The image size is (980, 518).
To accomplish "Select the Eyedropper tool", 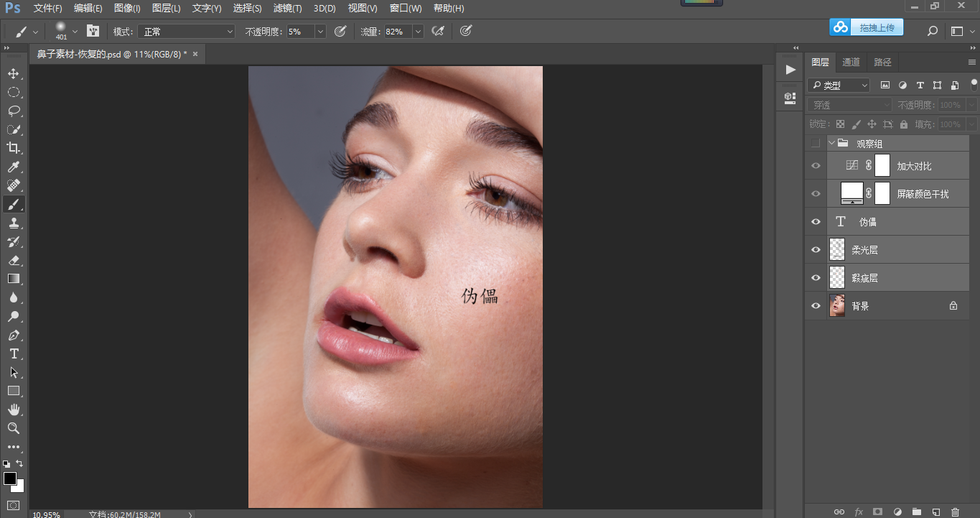I will [x=14, y=167].
